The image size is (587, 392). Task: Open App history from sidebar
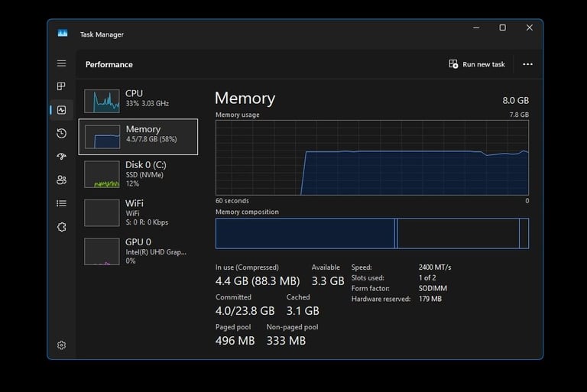pyautogui.click(x=61, y=133)
